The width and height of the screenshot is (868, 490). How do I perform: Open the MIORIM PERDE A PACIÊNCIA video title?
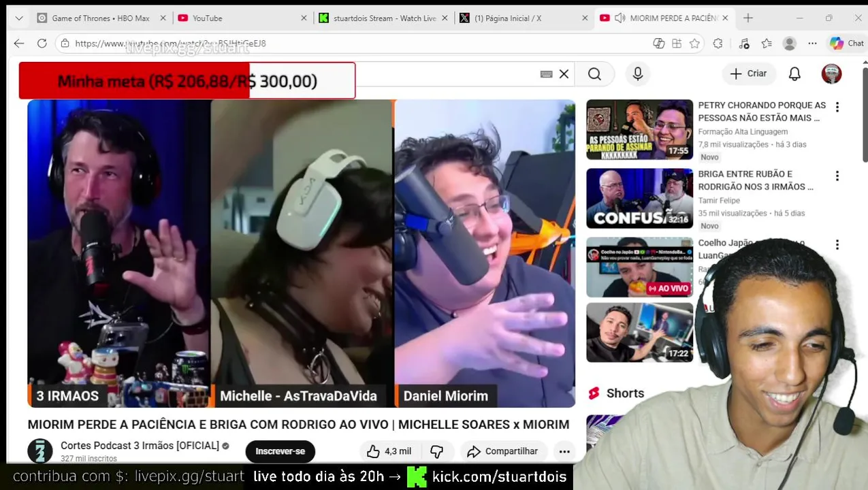point(298,424)
